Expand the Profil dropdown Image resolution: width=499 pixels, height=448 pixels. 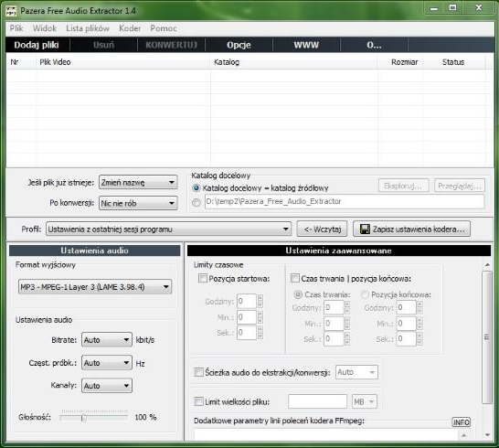(x=168, y=229)
